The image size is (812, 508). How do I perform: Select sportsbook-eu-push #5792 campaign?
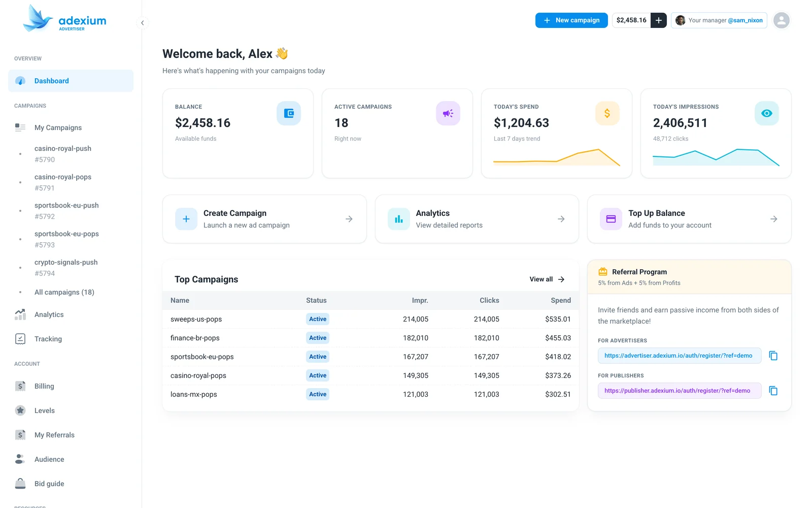click(x=71, y=211)
